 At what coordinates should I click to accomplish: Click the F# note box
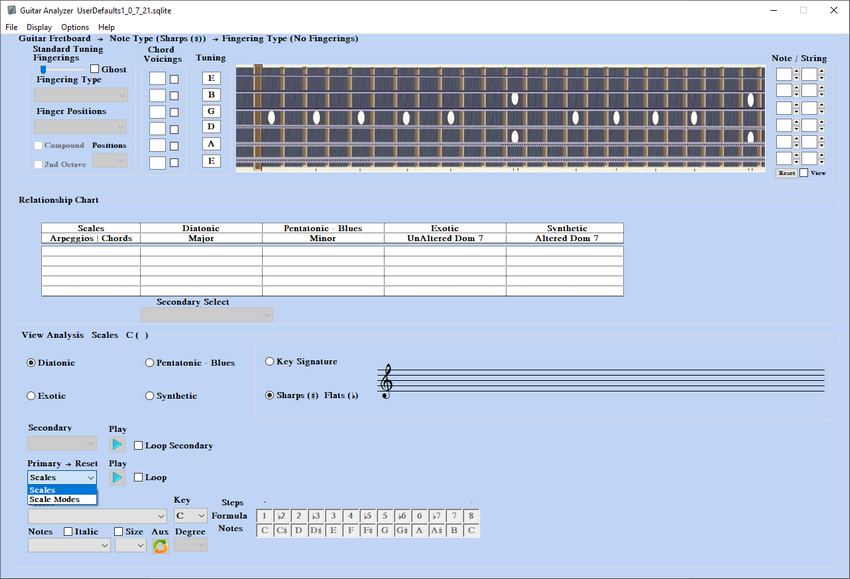368,530
